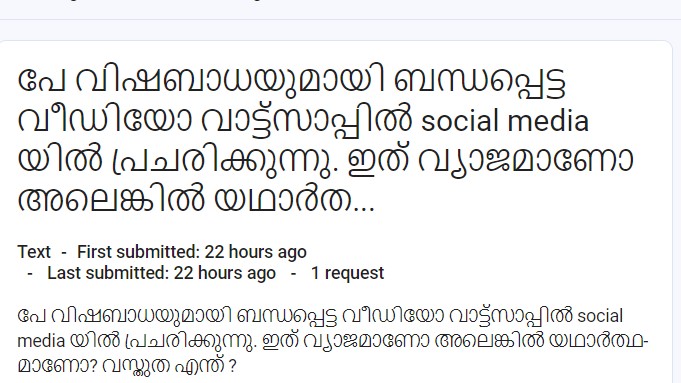This screenshot has height=383, width=681.
Task: Open the '1 request' count
Action: tap(347, 273)
